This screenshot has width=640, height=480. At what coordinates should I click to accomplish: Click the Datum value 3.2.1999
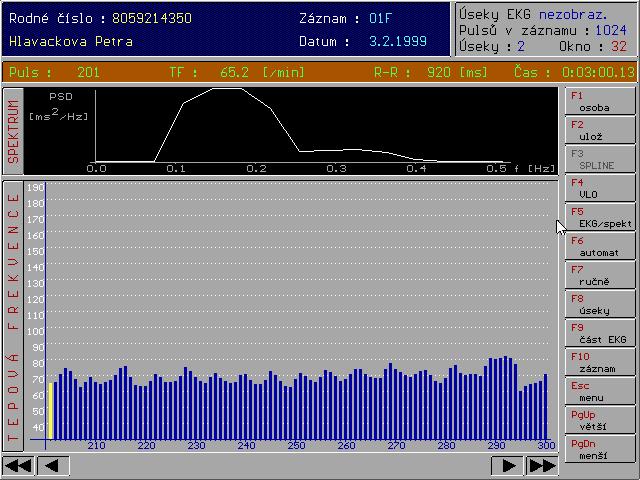click(398, 41)
